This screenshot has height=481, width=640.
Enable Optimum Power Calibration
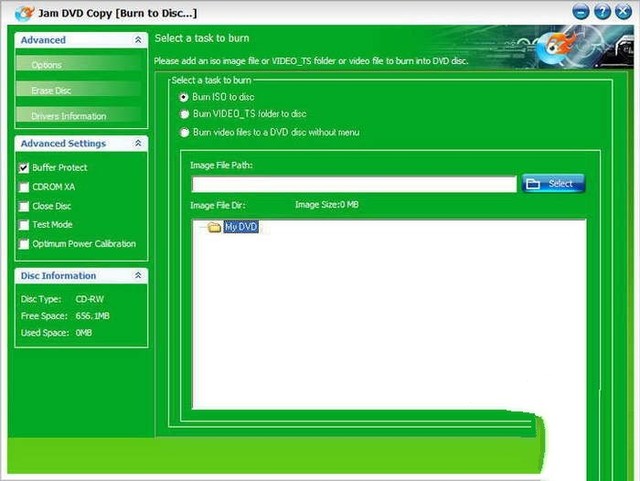24,244
